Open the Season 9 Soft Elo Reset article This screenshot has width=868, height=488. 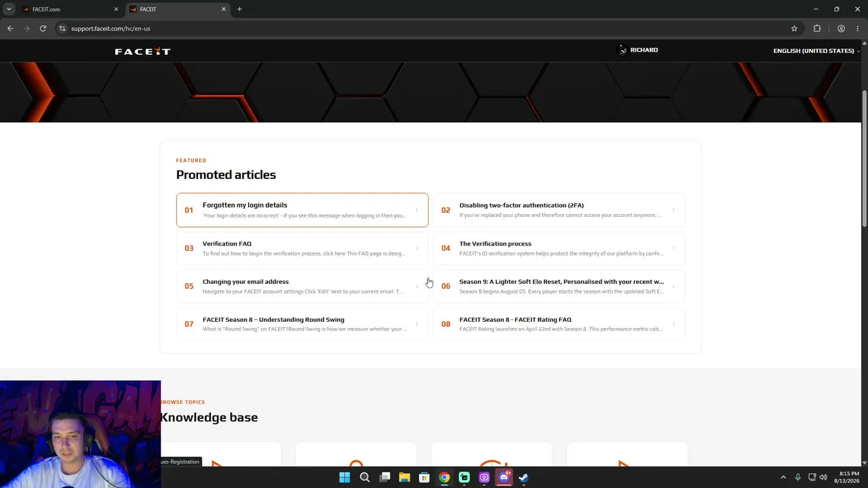559,286
